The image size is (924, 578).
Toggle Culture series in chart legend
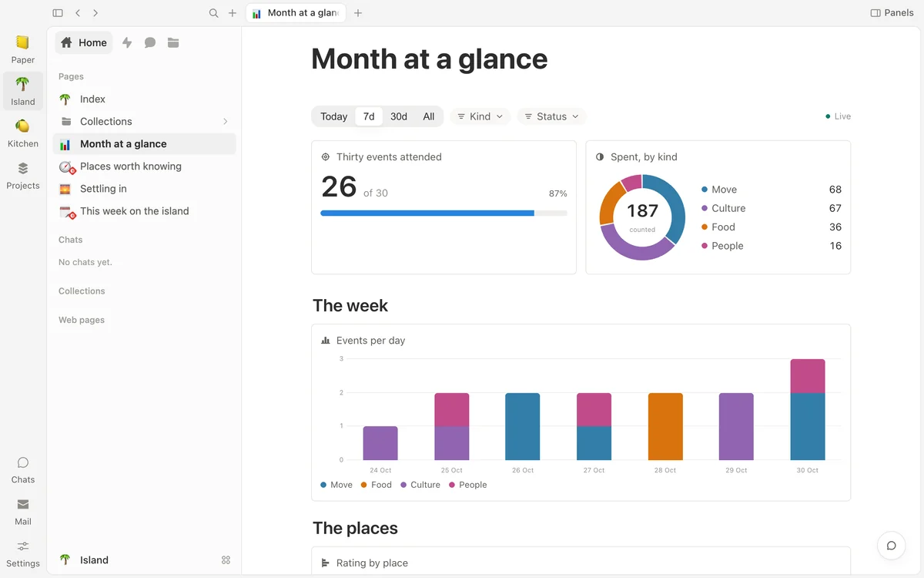(x=420, y=485)
